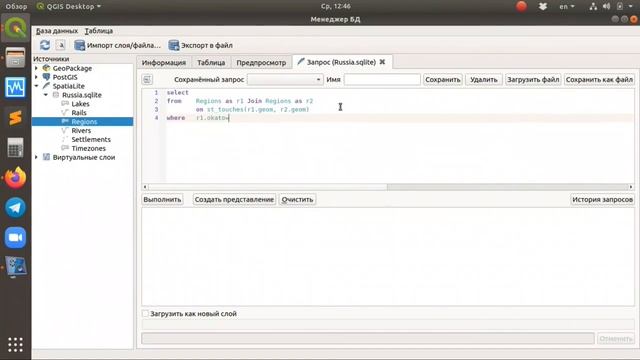Click the small icon left of Сохранённый запрос

tap(147, 80)
